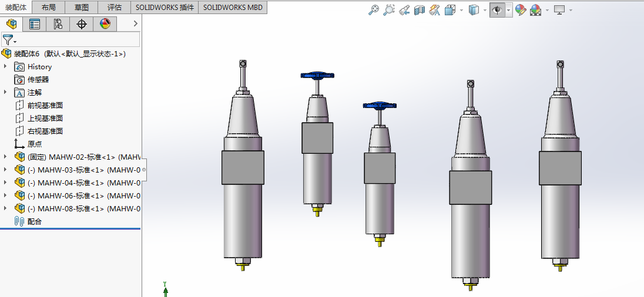This screenshot has height=297, width=644.
Task: Open View Orientation dropdown arrow
Action: tap(462, 10)
